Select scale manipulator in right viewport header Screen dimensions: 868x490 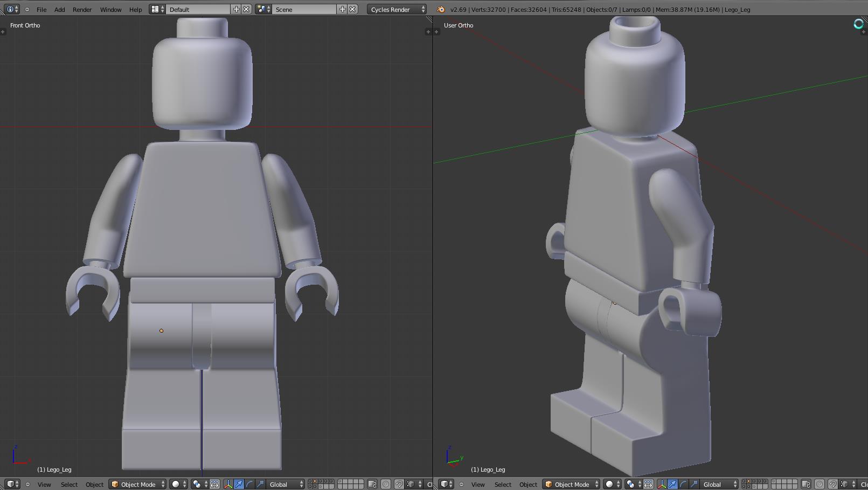click(694, 484)
